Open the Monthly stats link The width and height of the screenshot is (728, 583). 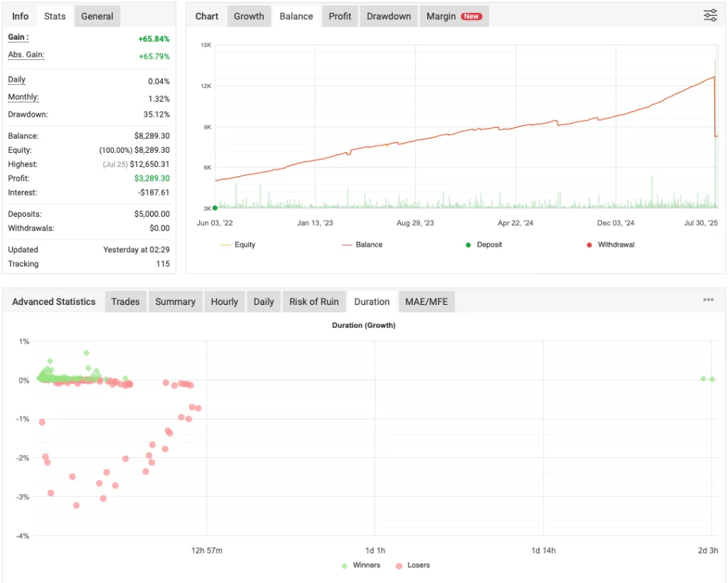point(23,97)
